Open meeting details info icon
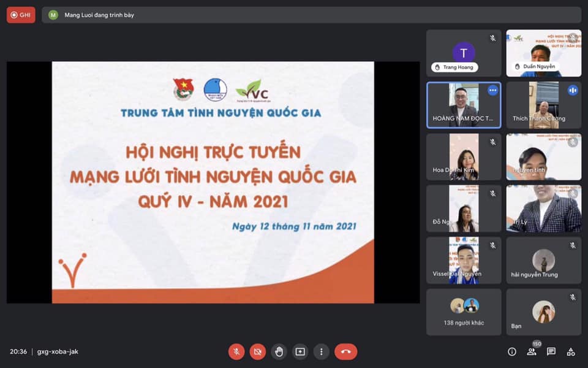 pyautogui.click(x=512, y=351)
